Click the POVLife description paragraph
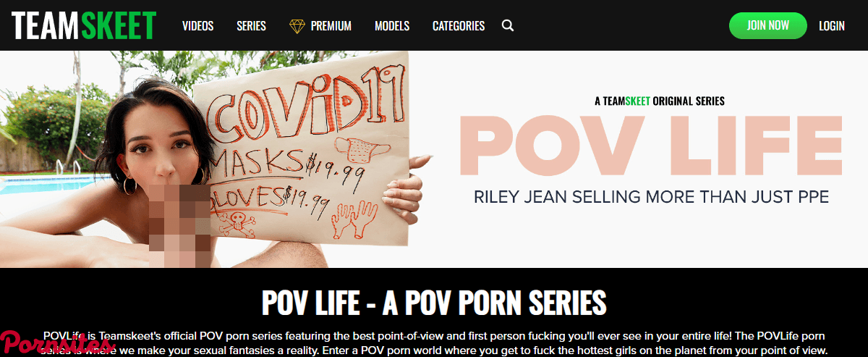 pos(434,343)
